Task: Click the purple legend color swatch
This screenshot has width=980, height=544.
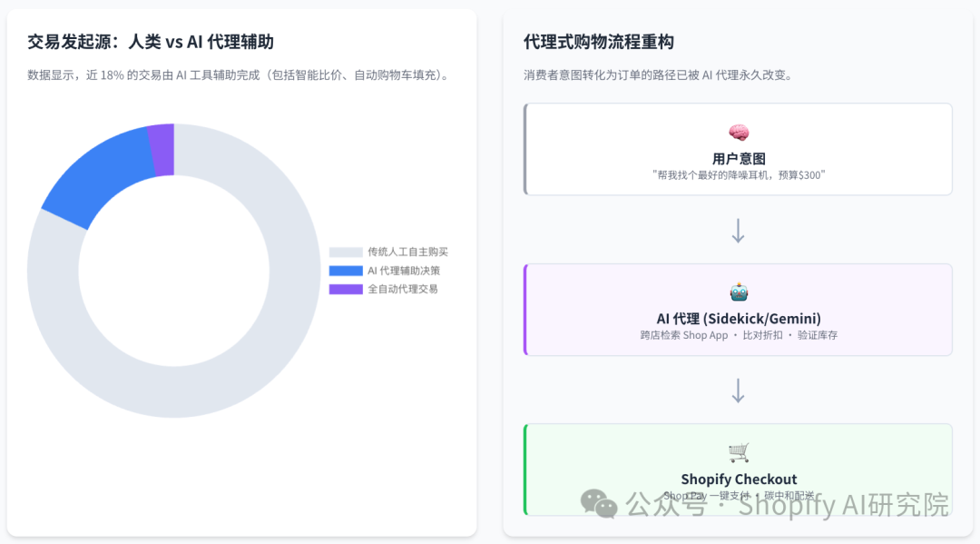Action: click(346, 289)
